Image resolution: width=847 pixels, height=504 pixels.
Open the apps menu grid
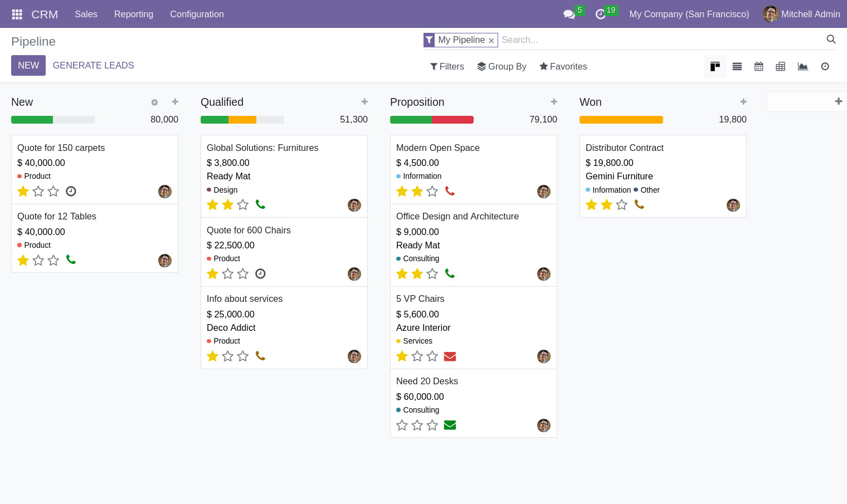tap(17, 14)
